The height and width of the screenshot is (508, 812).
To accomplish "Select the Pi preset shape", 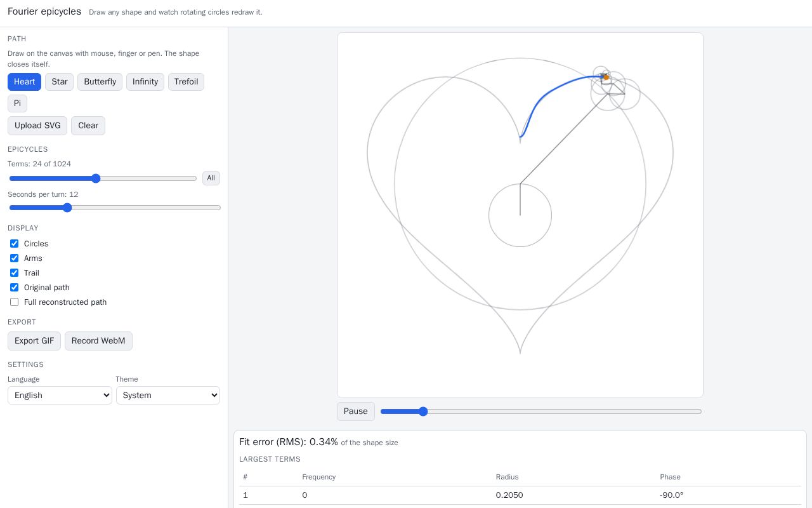I will (x=17, y=104).
